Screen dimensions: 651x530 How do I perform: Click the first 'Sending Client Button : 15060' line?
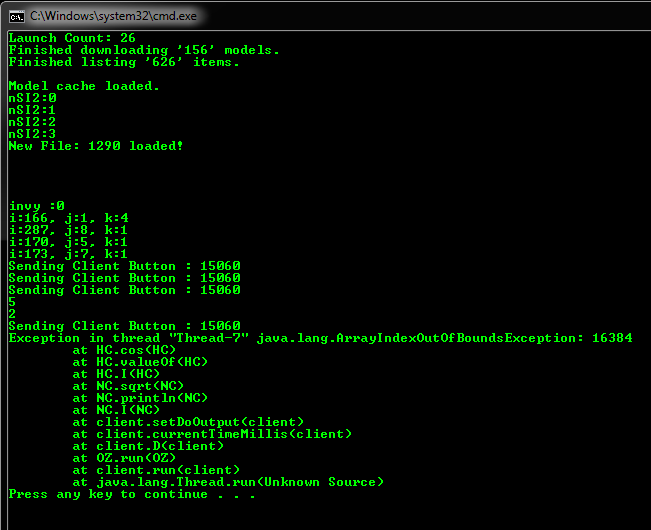[125, 266]
